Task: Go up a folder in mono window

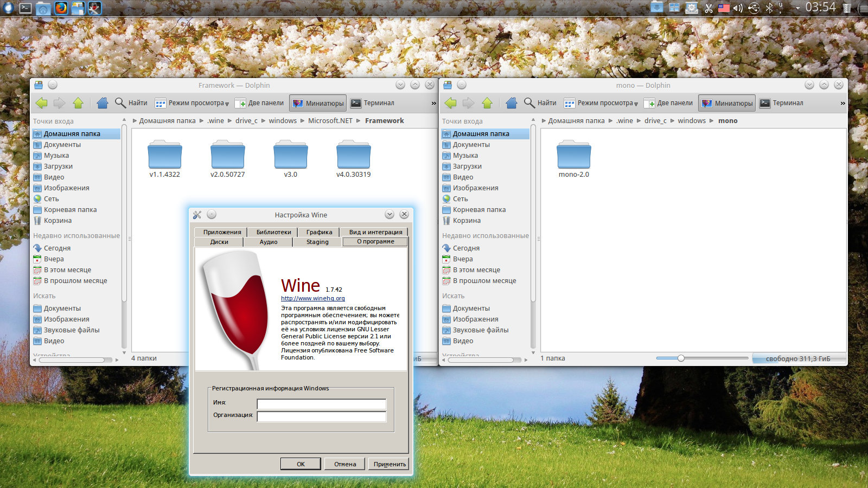Action: [487, 103]
